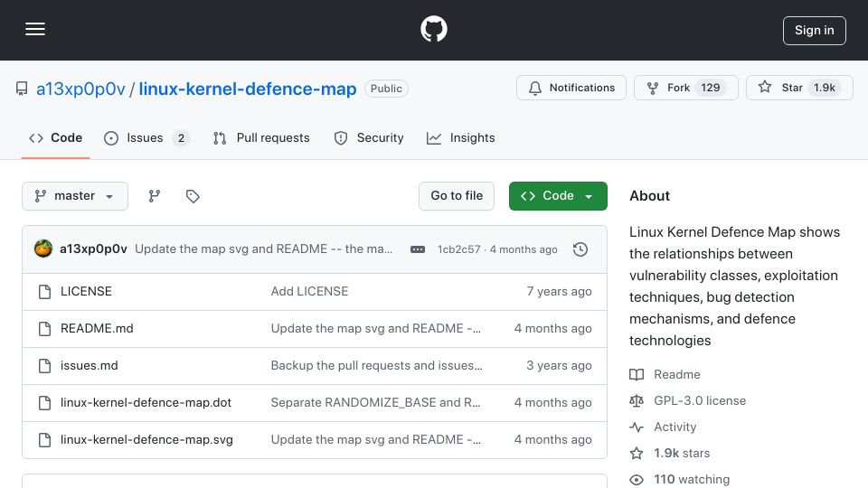The height and width of the screenshot is (488, 868).
Task: View tags via the tag icon
Action: coord(193,196)
